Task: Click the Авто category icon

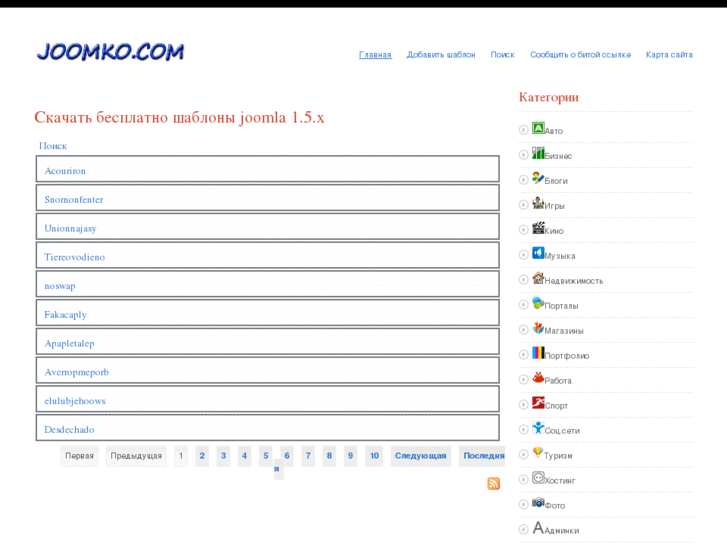Action: click(x=538, y=128)
